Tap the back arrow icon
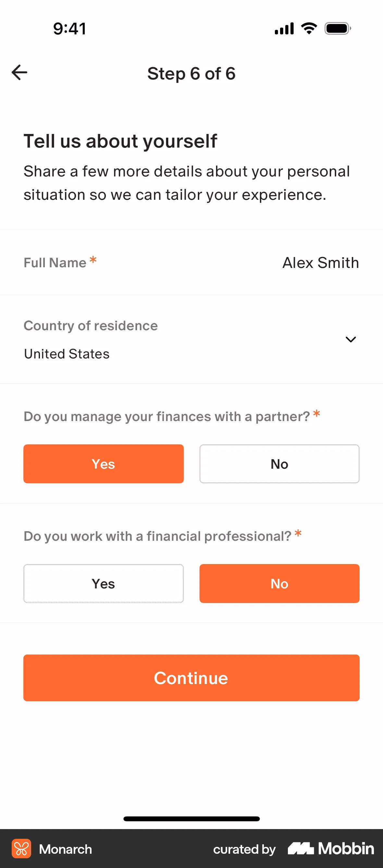Viewport: 383px width, 868px height. pyautogui.click(x=19, y=72)
